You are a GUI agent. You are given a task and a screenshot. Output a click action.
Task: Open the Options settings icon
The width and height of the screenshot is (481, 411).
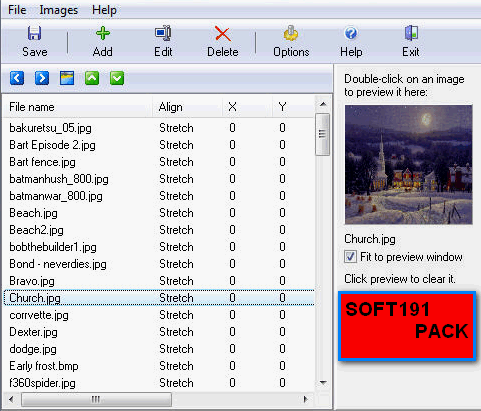(x=291, y=33)
